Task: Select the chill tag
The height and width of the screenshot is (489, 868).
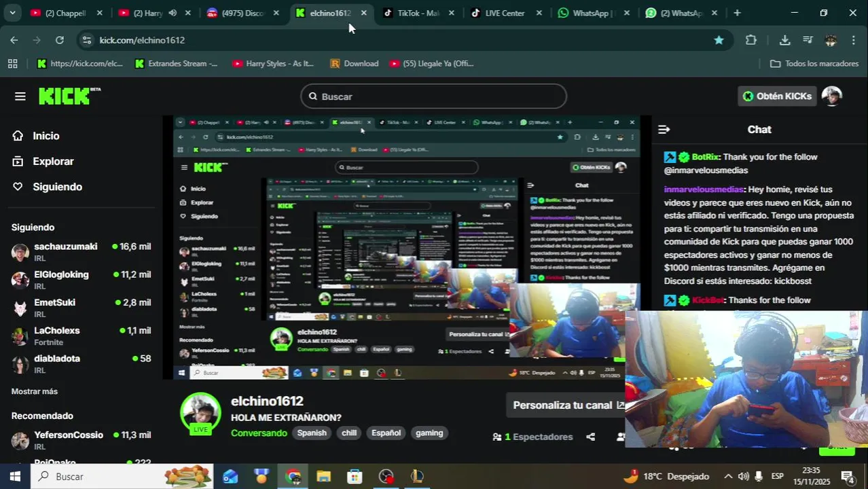Action: [349, 433]
